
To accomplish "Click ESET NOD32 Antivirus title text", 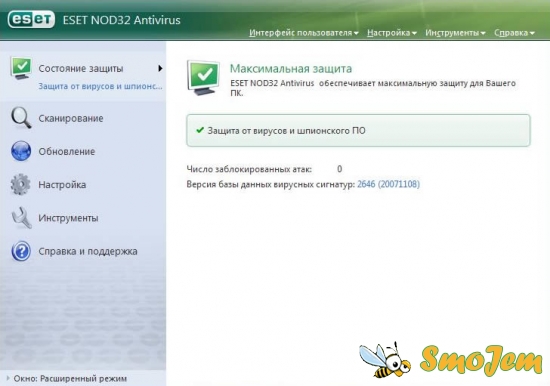I will (x=121, y=20).
